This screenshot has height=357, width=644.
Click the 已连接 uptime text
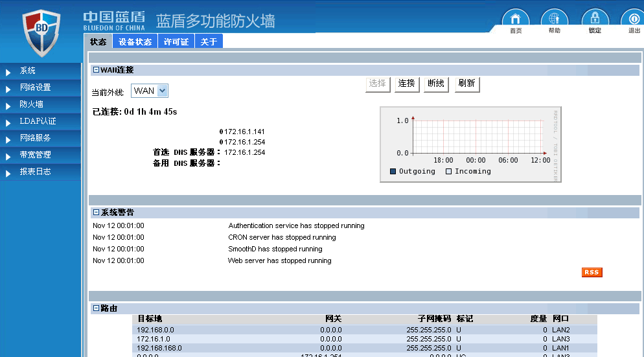(x=135, y=111)
